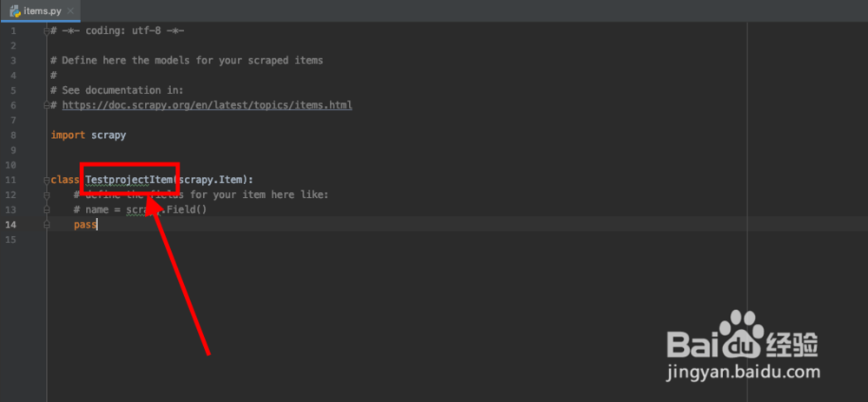Click the Python file icon on items.py tab

(x=15, y=10)
